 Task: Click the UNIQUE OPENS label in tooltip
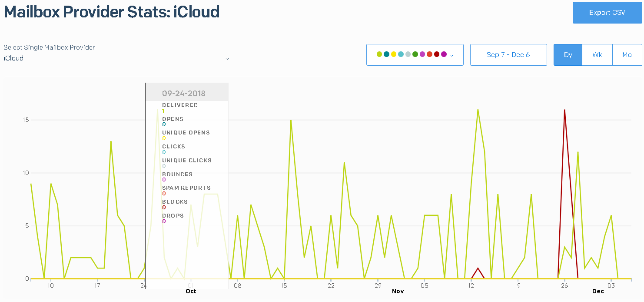point(186,133)
